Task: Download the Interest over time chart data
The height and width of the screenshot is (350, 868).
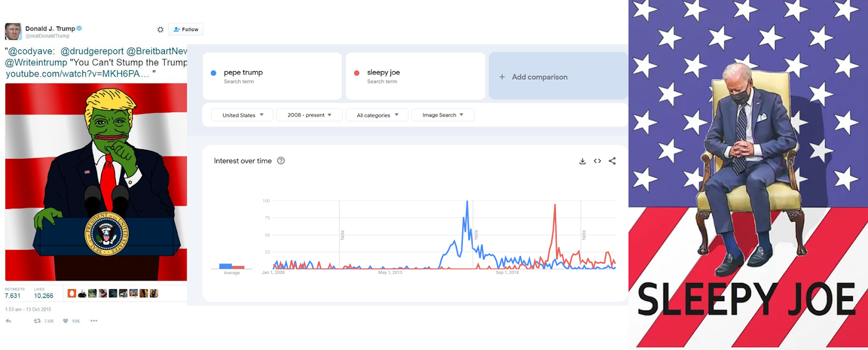Action: pos(582,161)
